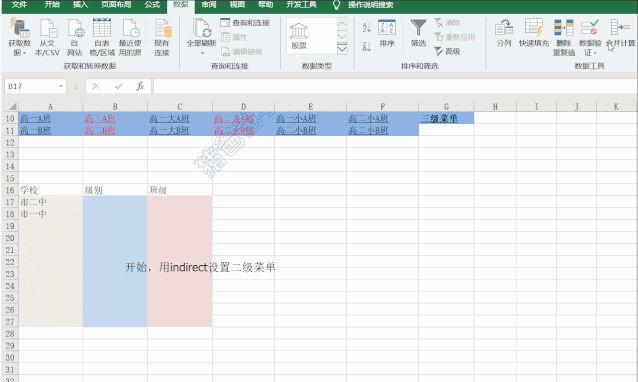This screenshot has width=638, height=382.
Task: Click Reapply filter (重新应用)
Action: pyautogui.click(x=455, y=37)
